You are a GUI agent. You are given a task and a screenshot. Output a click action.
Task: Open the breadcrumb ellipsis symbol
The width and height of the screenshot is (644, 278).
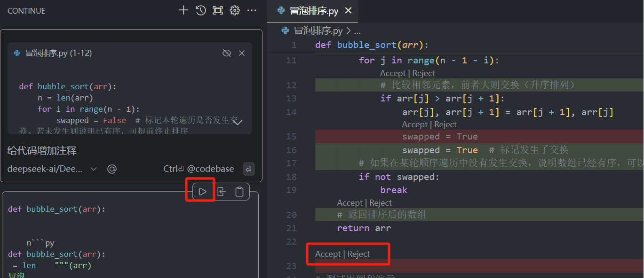357,31
